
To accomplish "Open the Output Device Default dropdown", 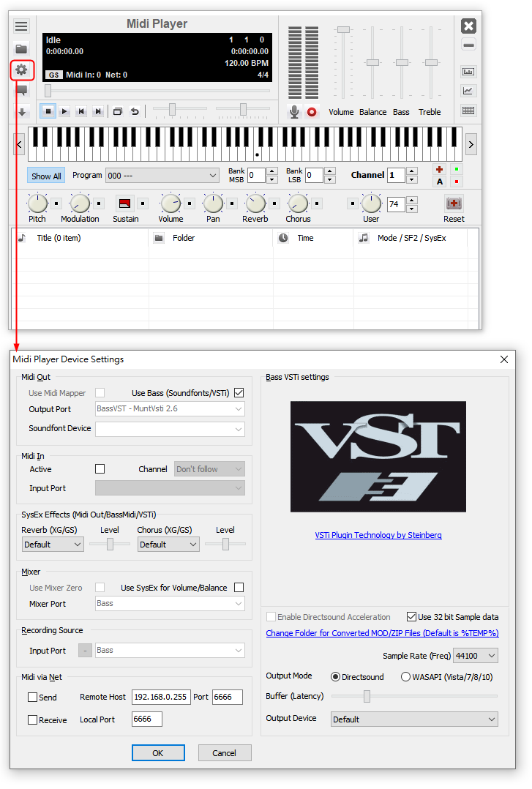I will pos(415,719).
